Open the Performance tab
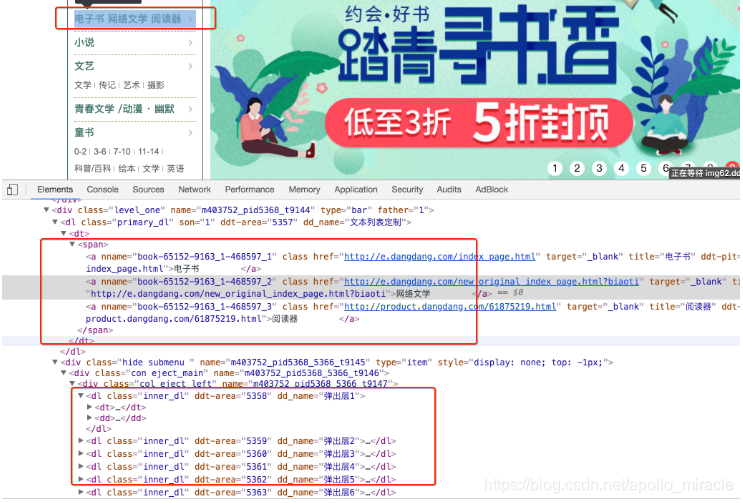 tap(249, 189)
